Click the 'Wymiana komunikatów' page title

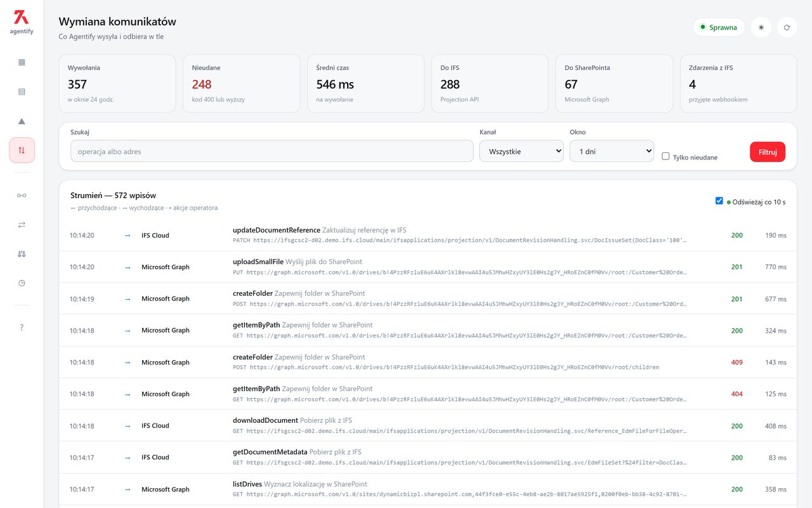117,22
